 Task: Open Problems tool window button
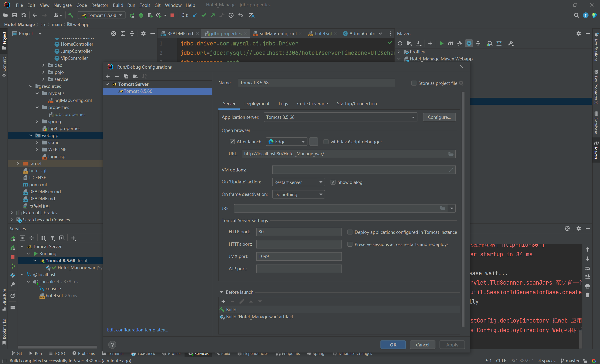(83, 353)
